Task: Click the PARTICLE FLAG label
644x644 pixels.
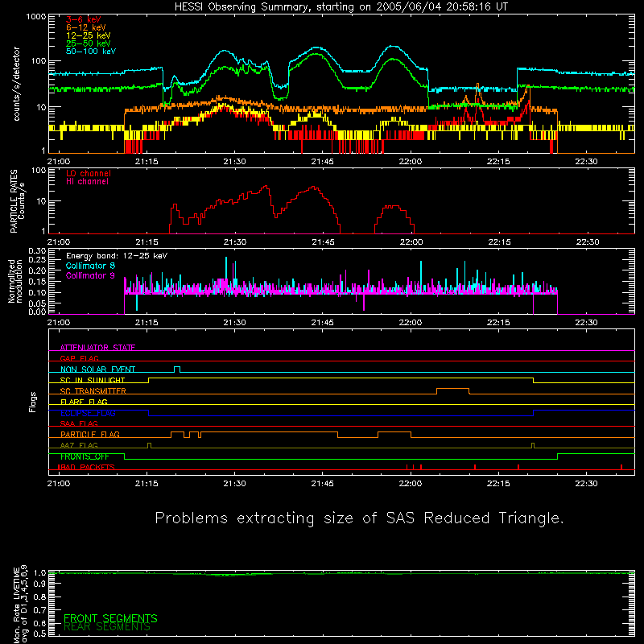Action: pos(90,434)
